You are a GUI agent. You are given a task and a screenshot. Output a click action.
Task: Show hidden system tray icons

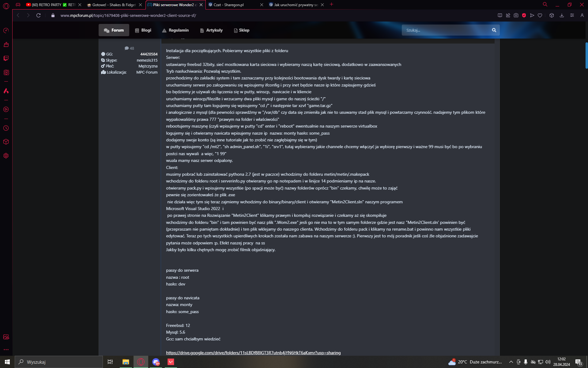pos(511,362)
